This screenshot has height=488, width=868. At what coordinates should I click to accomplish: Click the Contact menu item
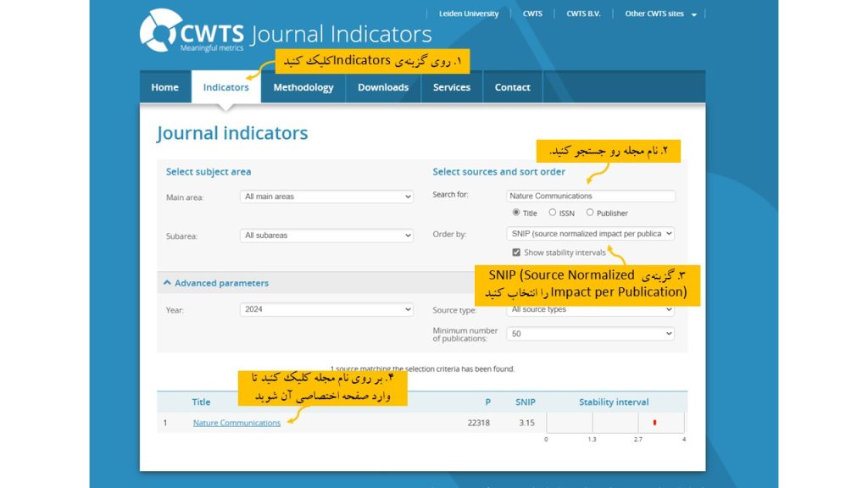click(x=512, y=86)
